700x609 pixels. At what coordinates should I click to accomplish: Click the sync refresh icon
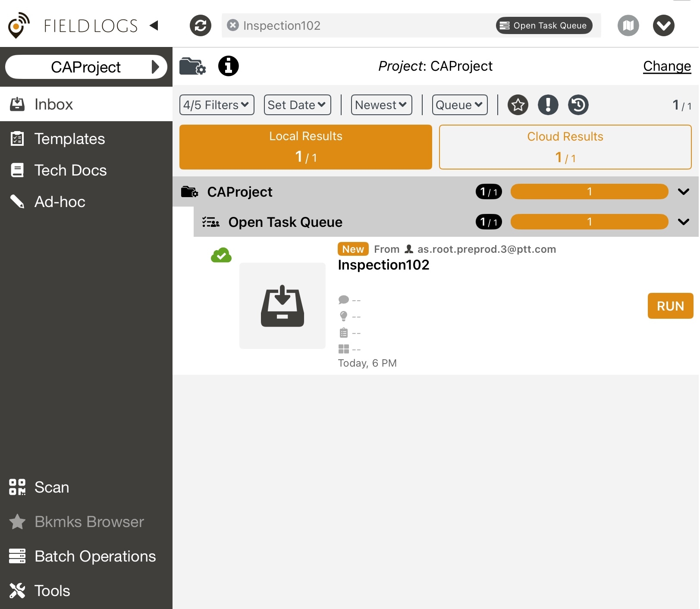pyautogui.click(x=201, y=25)
